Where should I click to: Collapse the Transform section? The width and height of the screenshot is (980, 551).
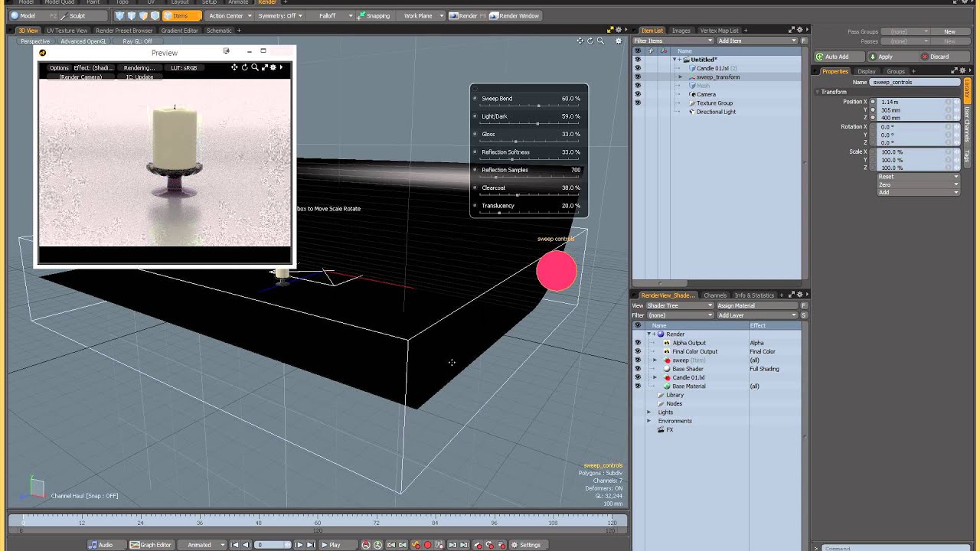[817, 92]
